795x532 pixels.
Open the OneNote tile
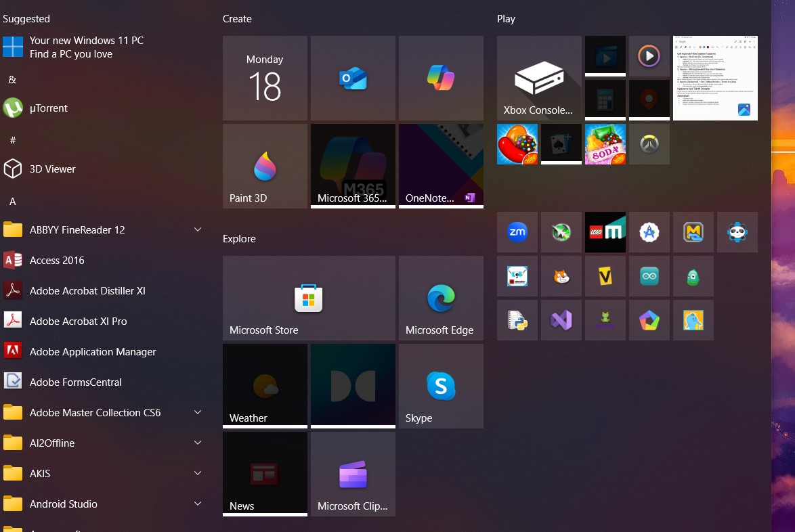point(441,167)
